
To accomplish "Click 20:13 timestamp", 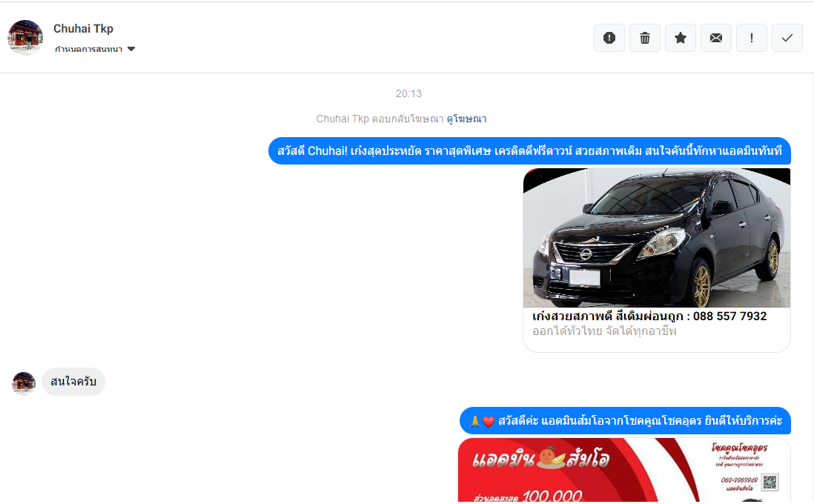I will point(408,94).
